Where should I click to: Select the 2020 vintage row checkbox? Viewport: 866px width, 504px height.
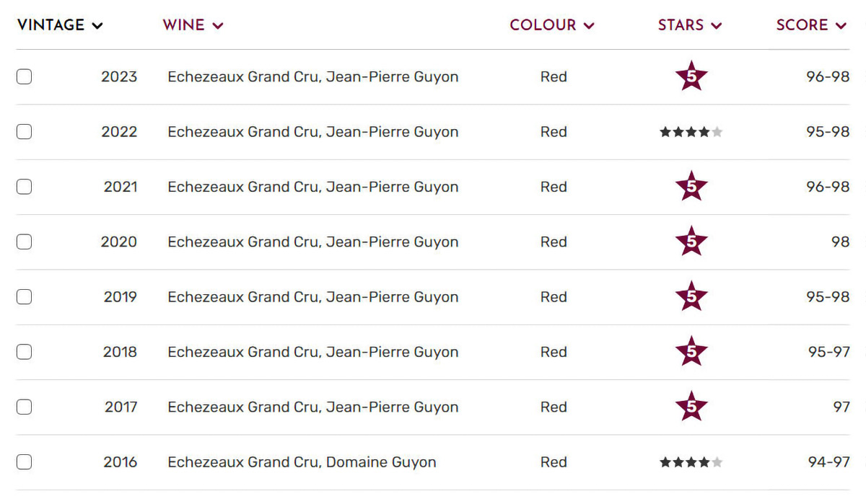[x=25, y=242]
